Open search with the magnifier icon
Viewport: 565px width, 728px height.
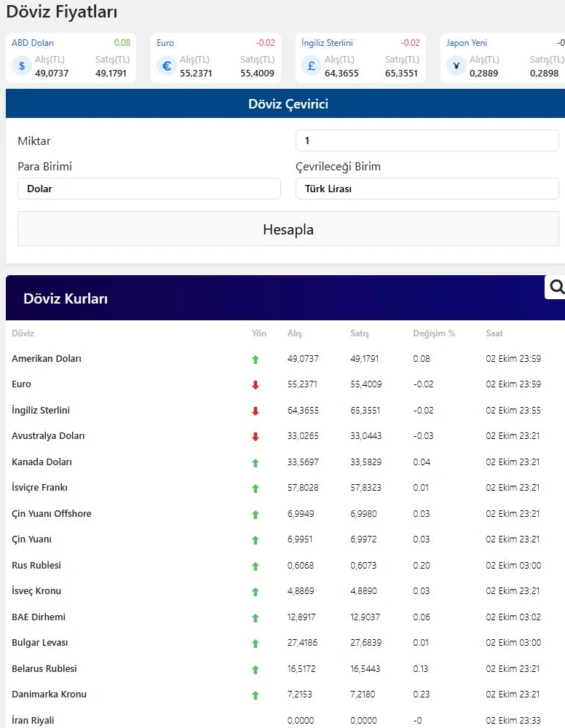tap(557, 287)
